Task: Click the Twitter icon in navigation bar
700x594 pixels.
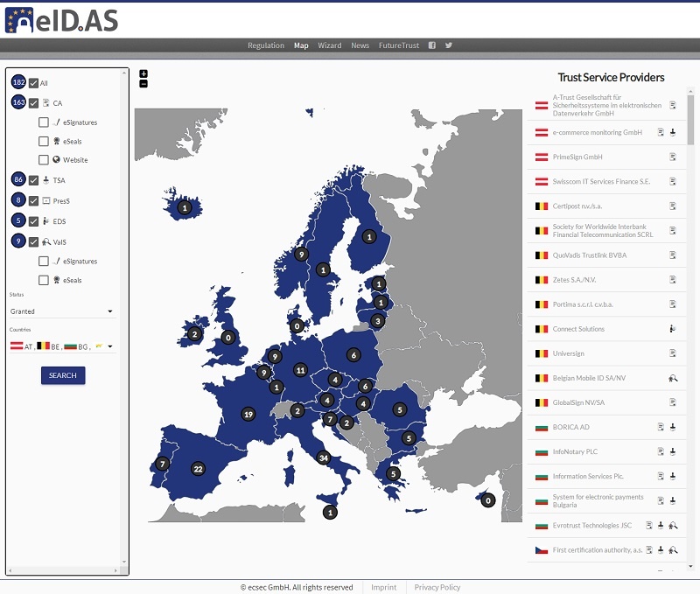Action: (449, 45)
